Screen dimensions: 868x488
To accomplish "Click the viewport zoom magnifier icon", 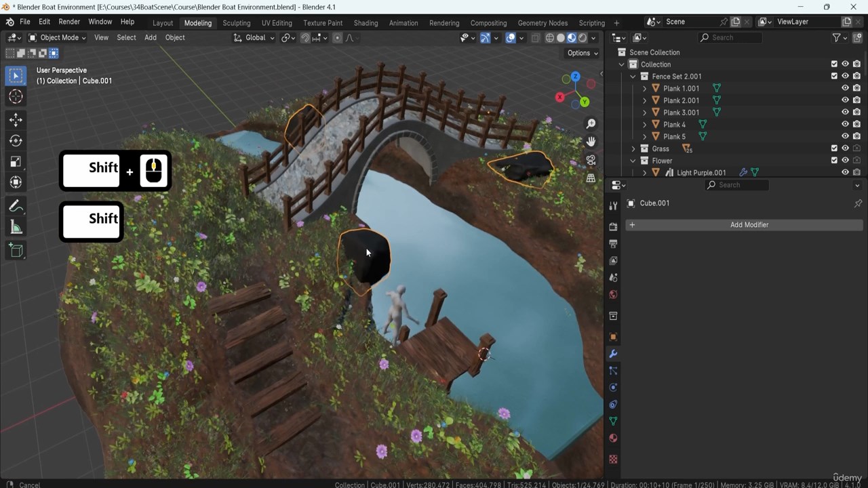I will (x=591, y=123).
